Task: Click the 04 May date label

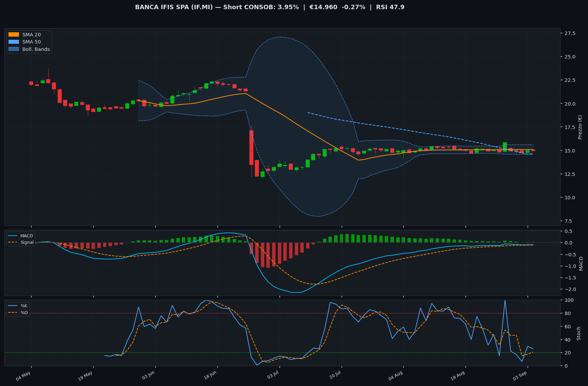Action: point(23,376)
